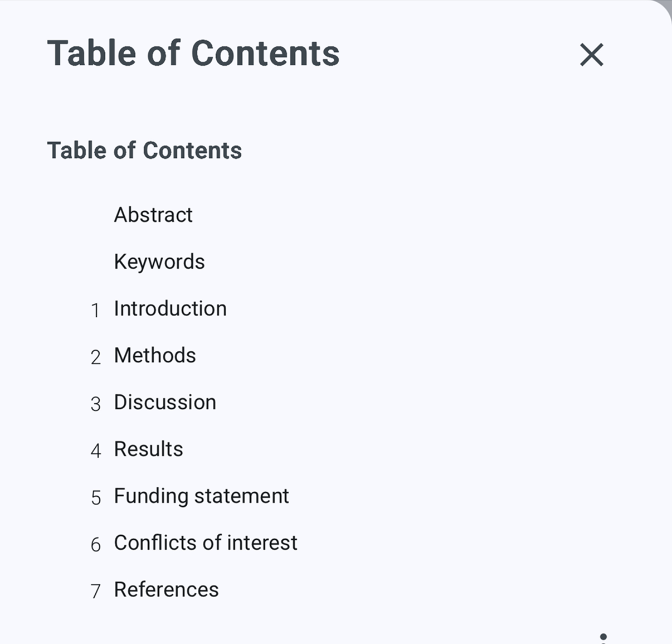Click number 6 before Conflicts of interest
The height and width of the screenshot is (644, 672).
click(96, 544)
